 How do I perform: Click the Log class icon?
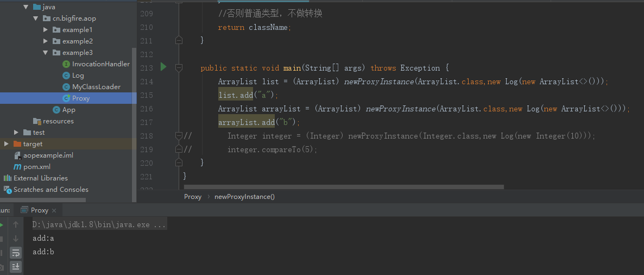click(66, 76)
